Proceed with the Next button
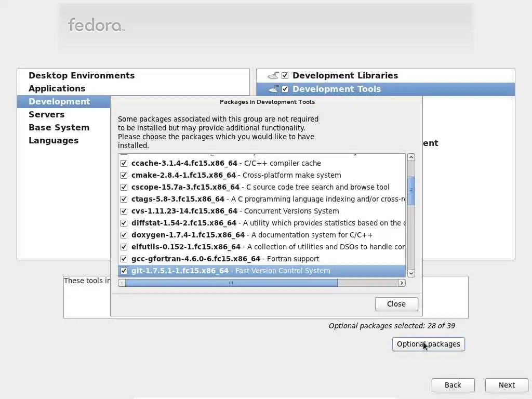The height and width of the screenshot is (399, 532). (x=507, y=385)
